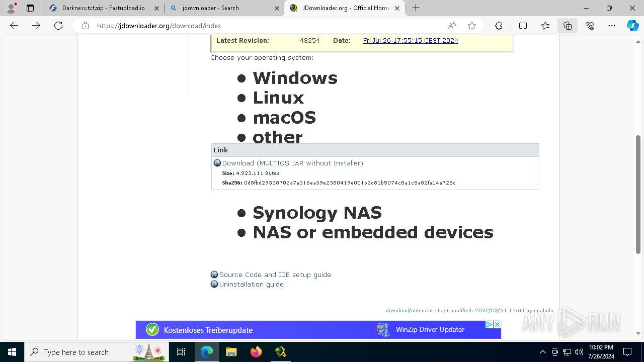
Task: Go forward to next page
Action: [x=36, y=26]
